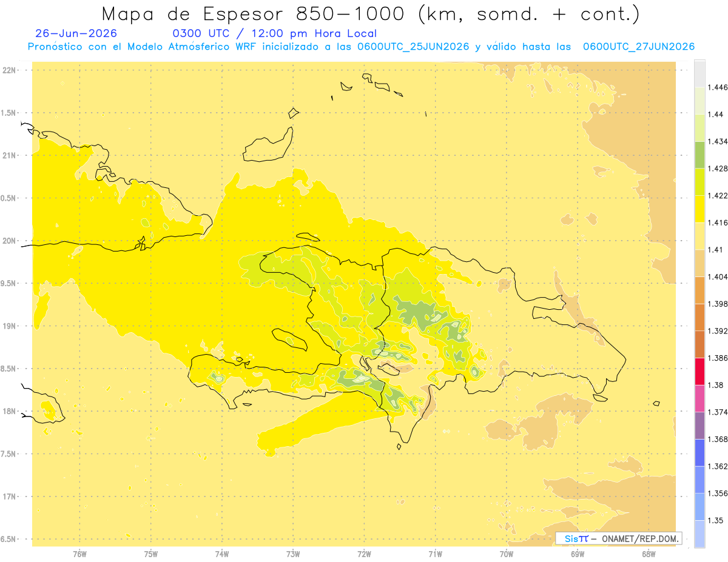Click the longitude label "74W"
This screenshot has width=728, height=562.
222,554
